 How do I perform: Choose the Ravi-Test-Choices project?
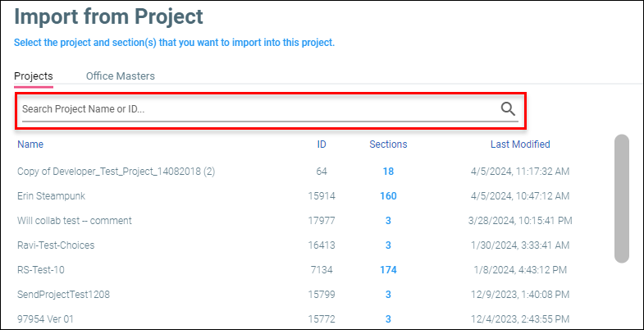click(56, 245)
